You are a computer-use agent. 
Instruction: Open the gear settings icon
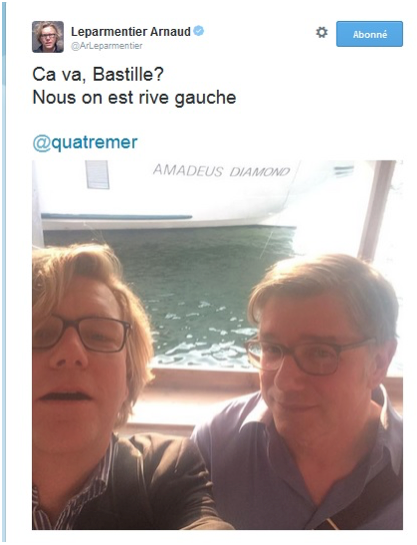321,33
